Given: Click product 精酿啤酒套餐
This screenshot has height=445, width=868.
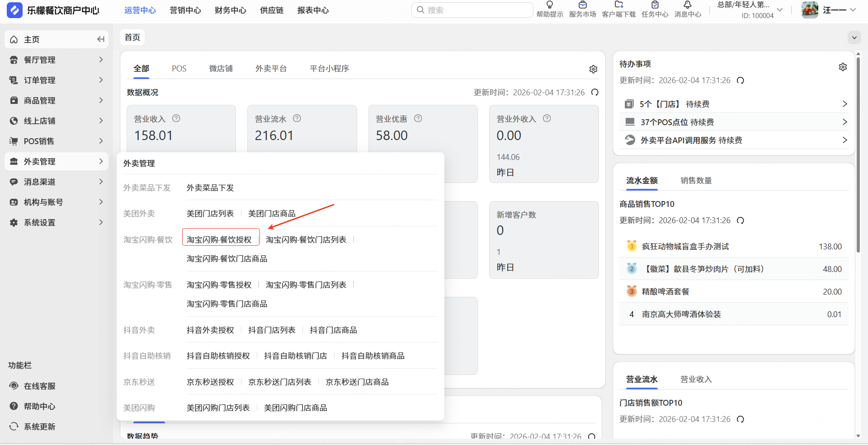Looking at the screenshot, I should coord(665,292).
